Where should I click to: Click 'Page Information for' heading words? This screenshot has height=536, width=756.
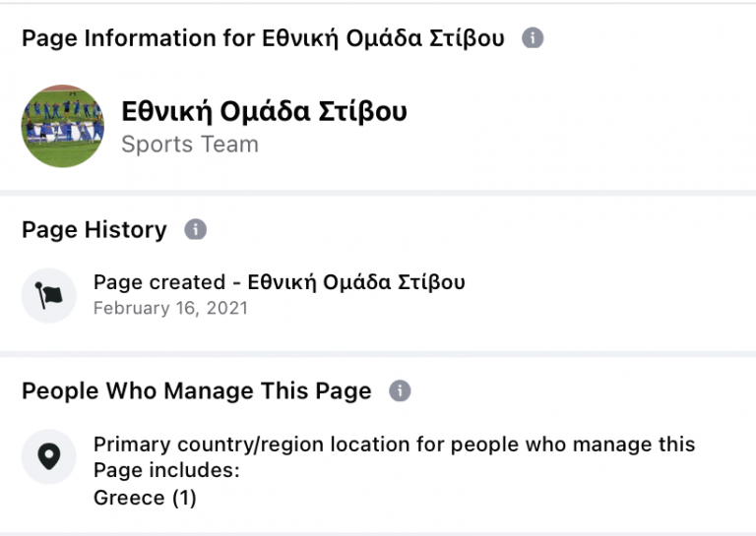tap(138, 38)
